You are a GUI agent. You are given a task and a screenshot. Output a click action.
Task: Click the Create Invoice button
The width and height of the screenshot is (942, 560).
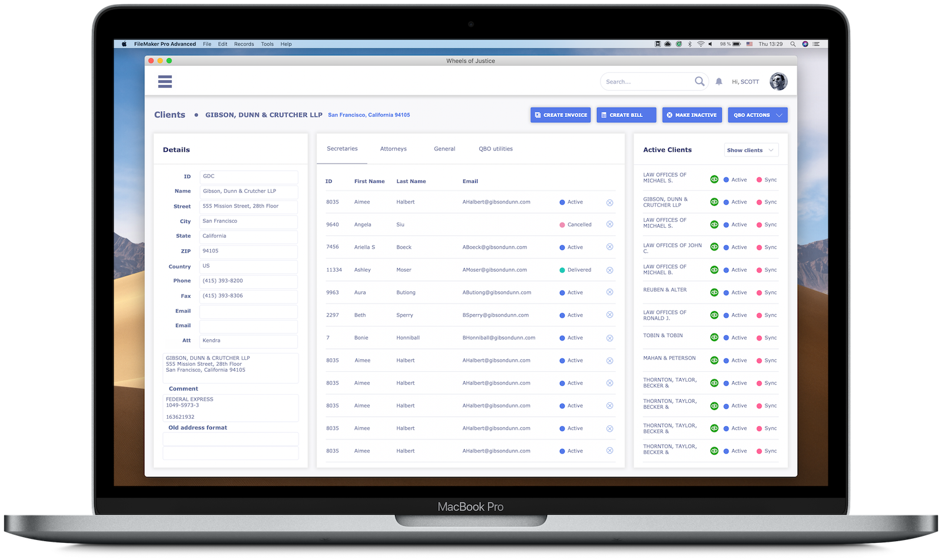click(x=560, y=115)
